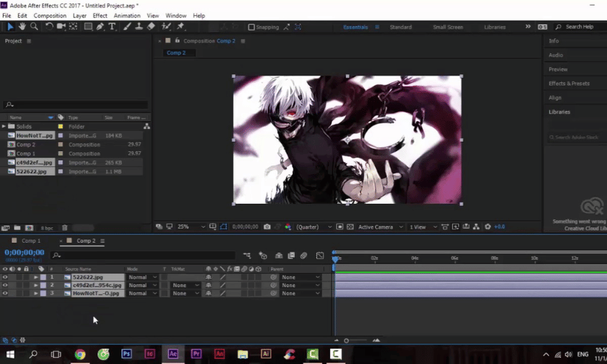Switch to Comp 1 timeline tab
Viewport: 607px width, 364px height.
(x=31, y=241)
